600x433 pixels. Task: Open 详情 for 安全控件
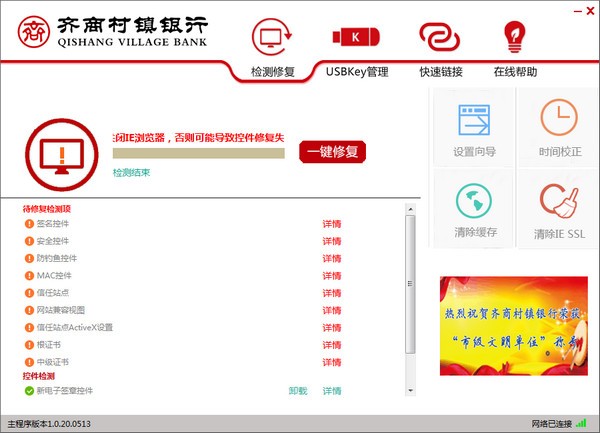(x=331, y=241)
